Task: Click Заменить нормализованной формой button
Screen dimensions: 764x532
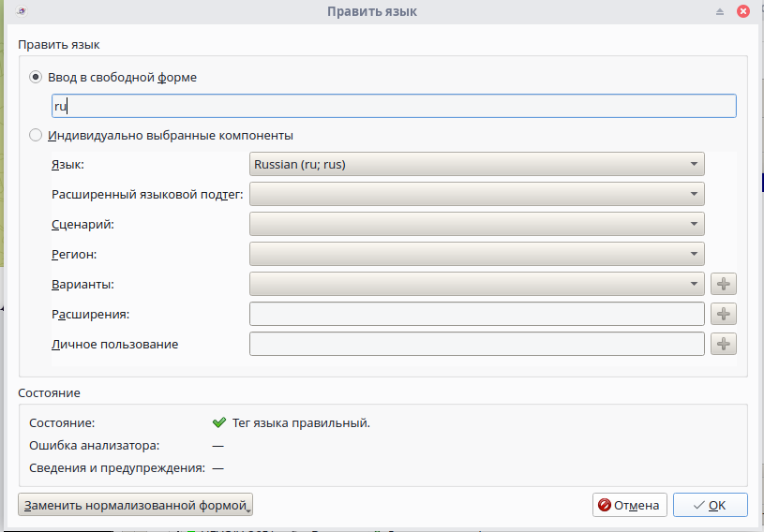Action: coord(136,505)
